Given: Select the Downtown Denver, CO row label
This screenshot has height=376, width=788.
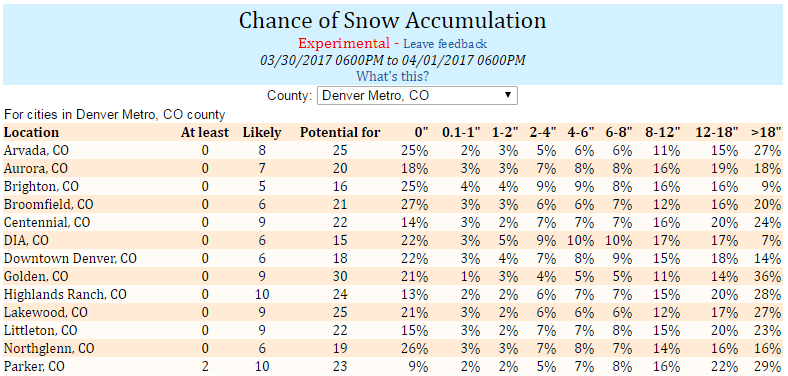Looking at the screenshot, I should pyautogui.click(x=70, y=258).
